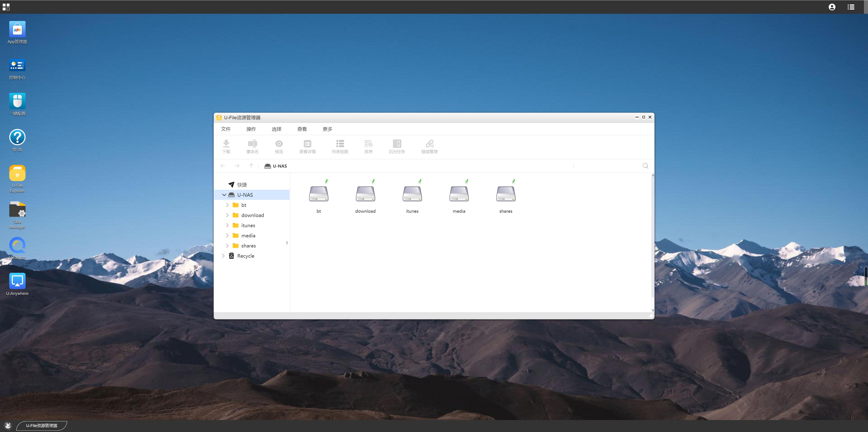This screenshot has height=432, width=868.
Task: Click the Sort toolbar icon
Action: 368,146
